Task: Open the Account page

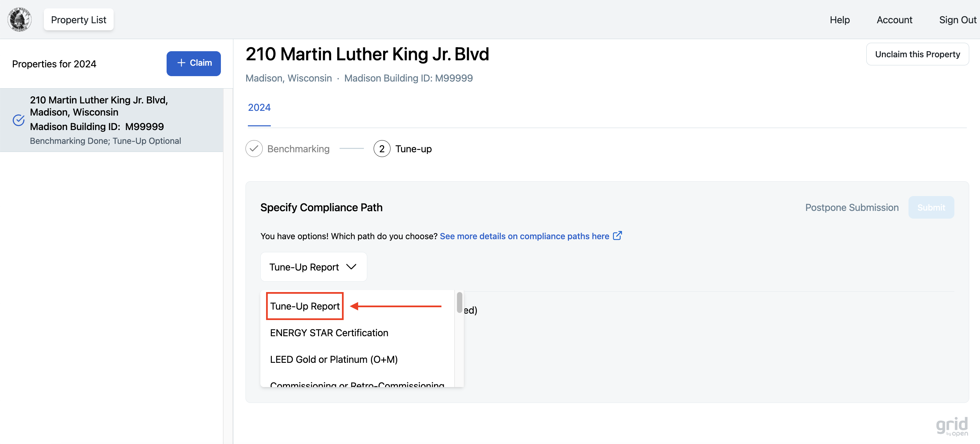Action: pyautogui.click(x=894, y=20)
